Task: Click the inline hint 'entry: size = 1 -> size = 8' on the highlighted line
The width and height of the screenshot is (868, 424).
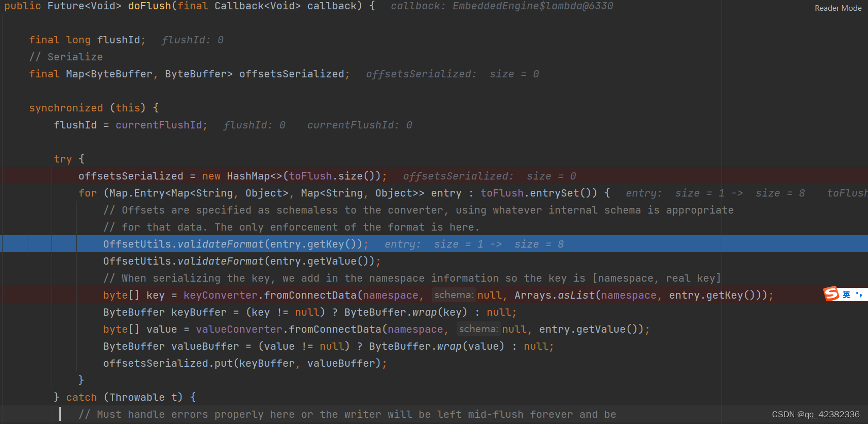Action: [x=474, y=244]
